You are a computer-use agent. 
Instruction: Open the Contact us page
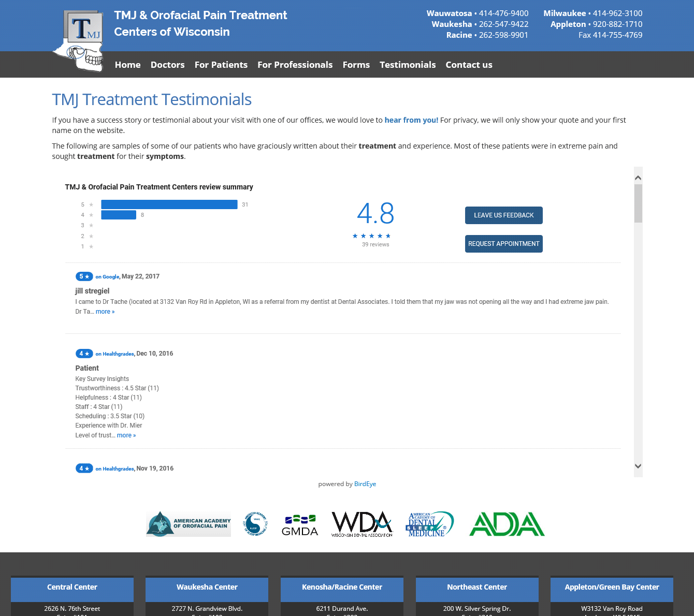tap(469, 65)
